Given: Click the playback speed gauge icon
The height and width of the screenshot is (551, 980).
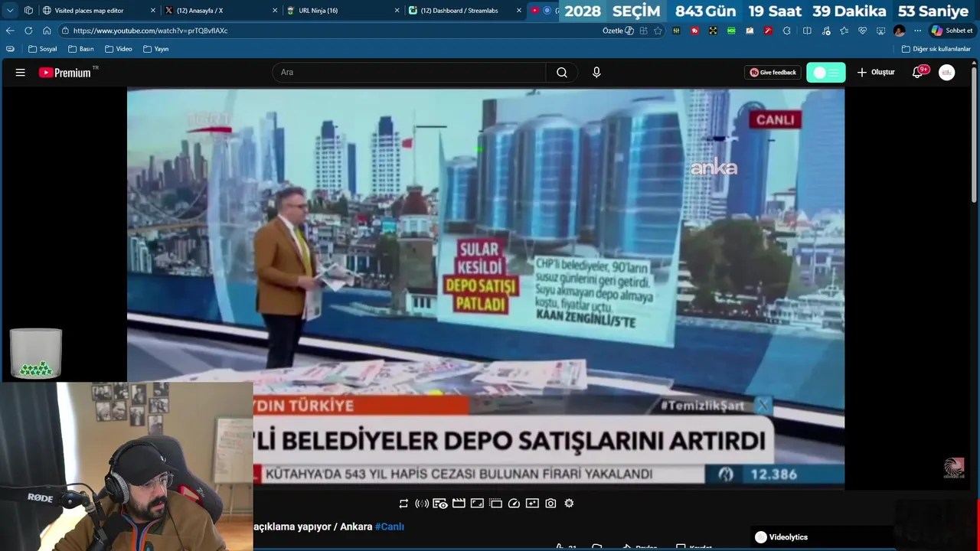Looking at the screenshot, I should (x=514, y=504).
